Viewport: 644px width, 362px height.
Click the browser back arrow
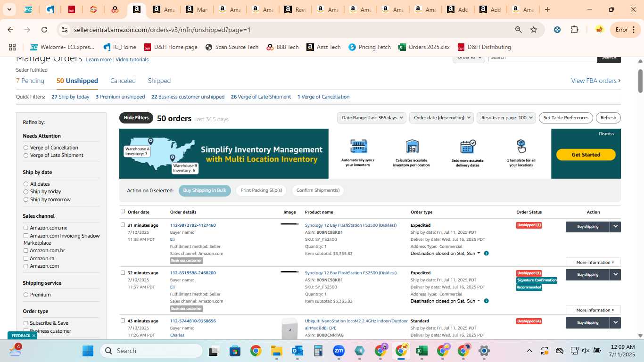[x=10, y=30]
